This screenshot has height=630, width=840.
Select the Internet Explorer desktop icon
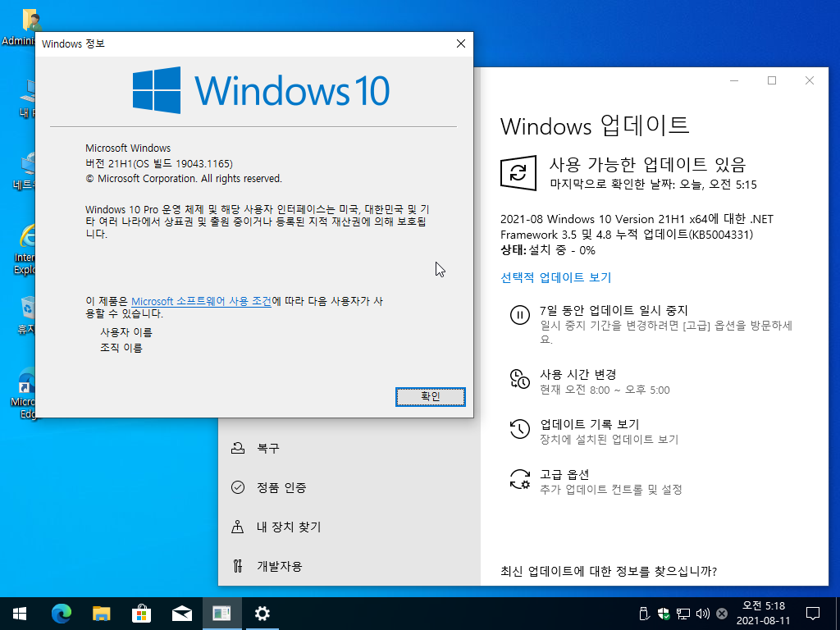click(x=24, y=249)
